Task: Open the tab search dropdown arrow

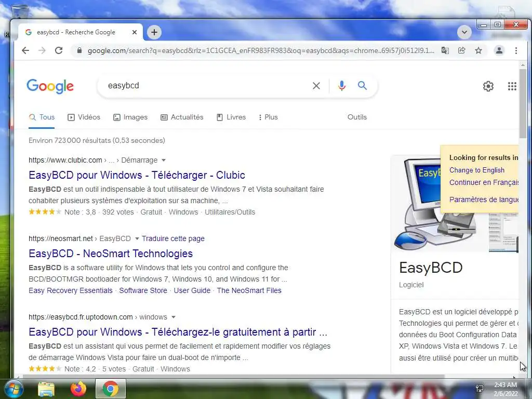Action: pos(464,32)
